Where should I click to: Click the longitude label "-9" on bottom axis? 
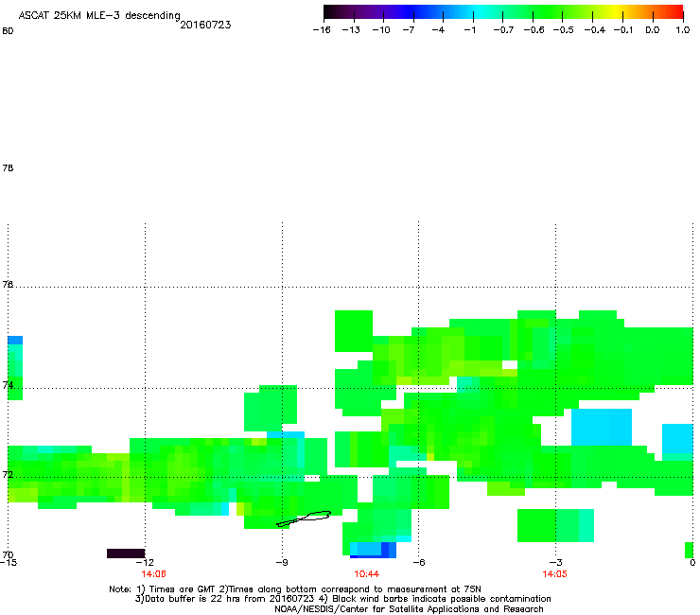(281, 563)
